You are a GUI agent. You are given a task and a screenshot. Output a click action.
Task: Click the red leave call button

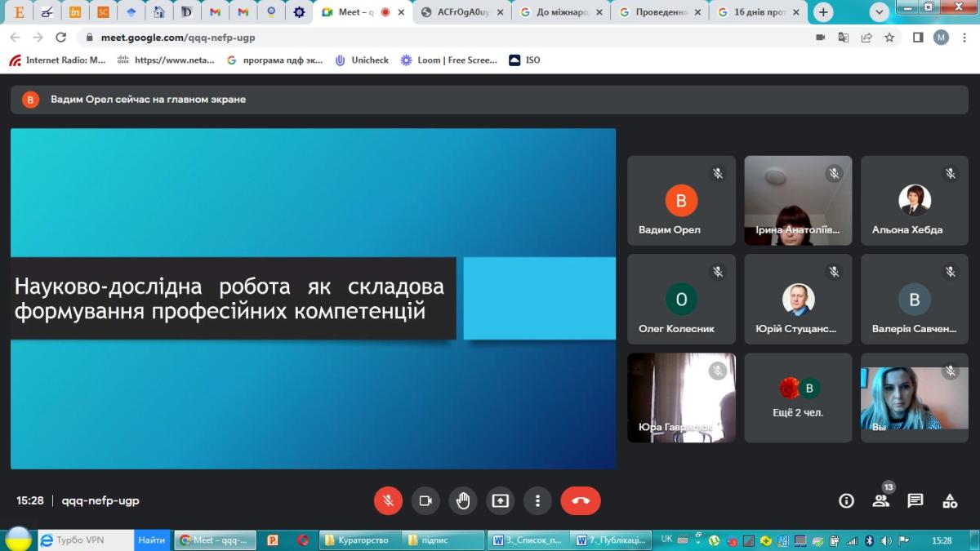pyautogui.click(x=581, y=500)
